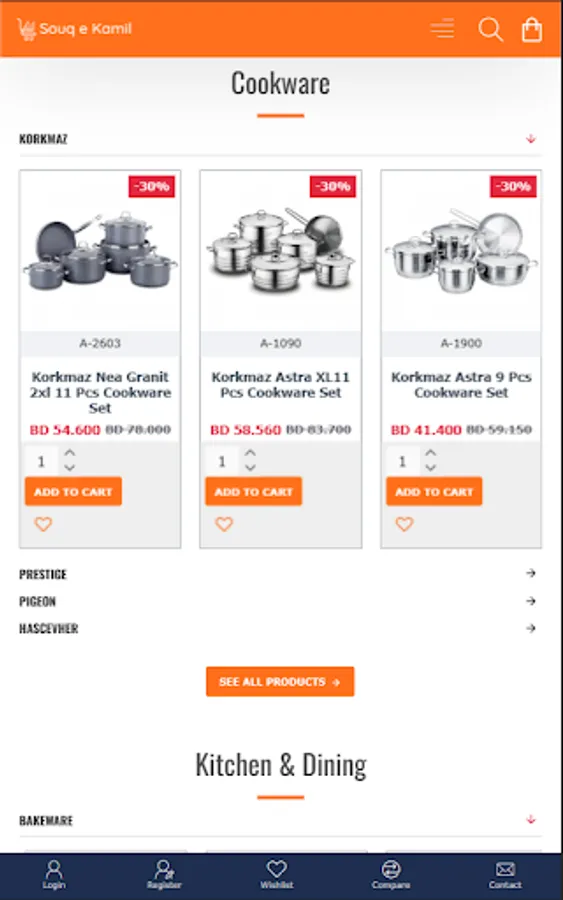
Task: Expand the PRESTIGE brand section
Action: tap(280, 573)
